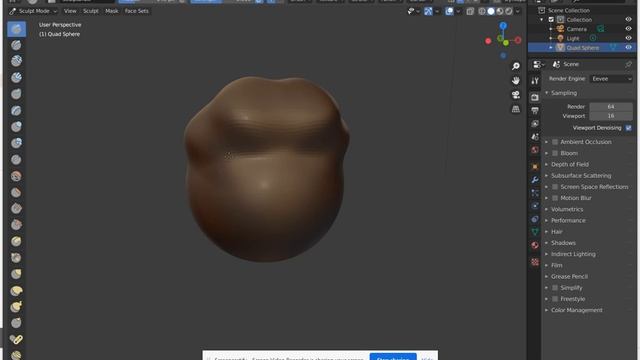The width and height of the screenshot is (640, 360).
Task: Toggle X-ray display in viewport header
Action: coord(470,11)
